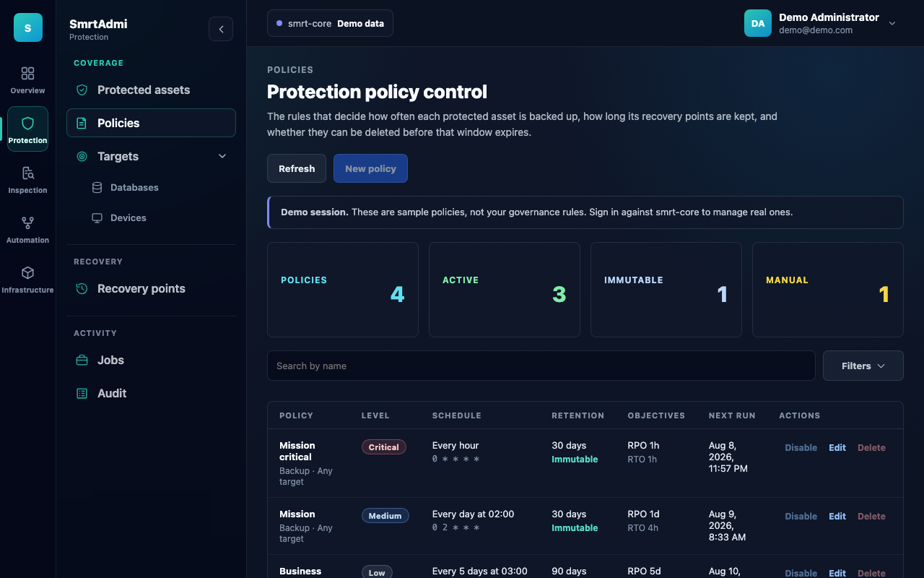Edit the Medium level Mission policy
The image size is (924, 578).
click(837, 517)
